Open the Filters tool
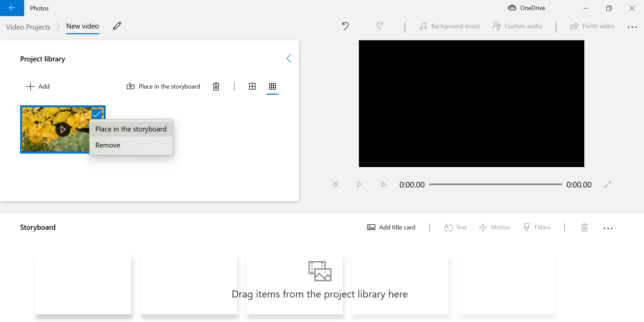This screenshot has height=322, width=644. pos(537,227)
